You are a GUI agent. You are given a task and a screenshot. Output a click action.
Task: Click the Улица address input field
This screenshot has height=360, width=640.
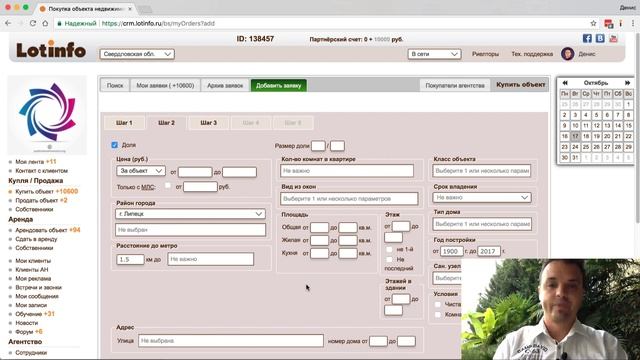coord(231,340)
